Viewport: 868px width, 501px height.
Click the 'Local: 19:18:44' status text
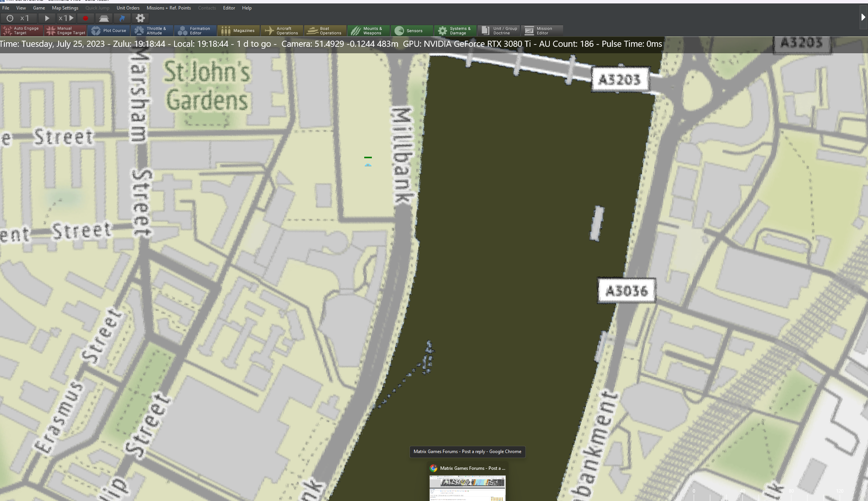201,44
